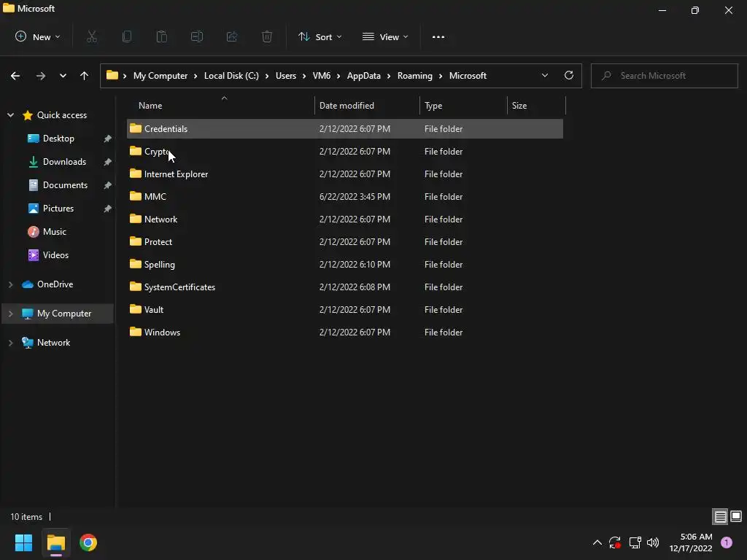Launch Google Chrome from taskbar
747x560 pixels.
click(x=88, y=542)
